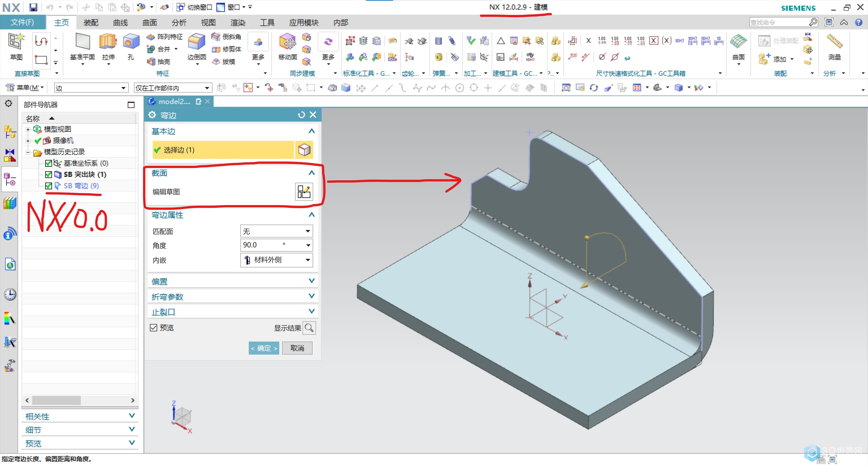Click the Measure (测量) ruler icon

click(x=835, y=41)
